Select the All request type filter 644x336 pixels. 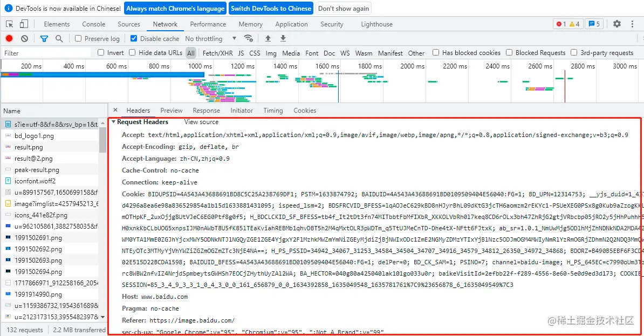(x=190, y=53)
